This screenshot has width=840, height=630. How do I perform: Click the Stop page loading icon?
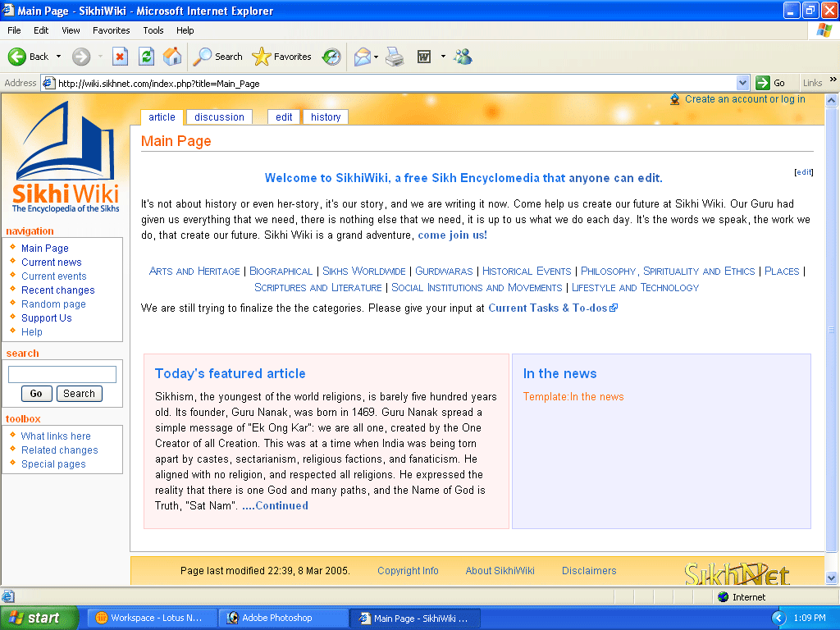(x=120, y=57)
